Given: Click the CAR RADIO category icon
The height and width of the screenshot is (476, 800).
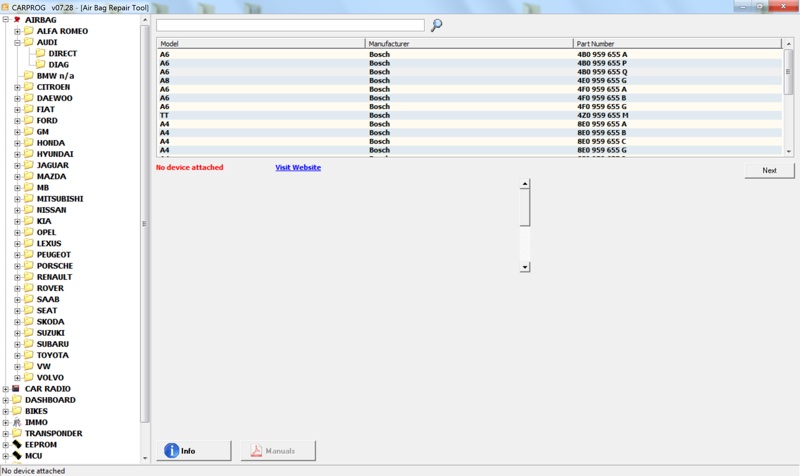Looking at the screenshot, I should (x=16, y=389).
